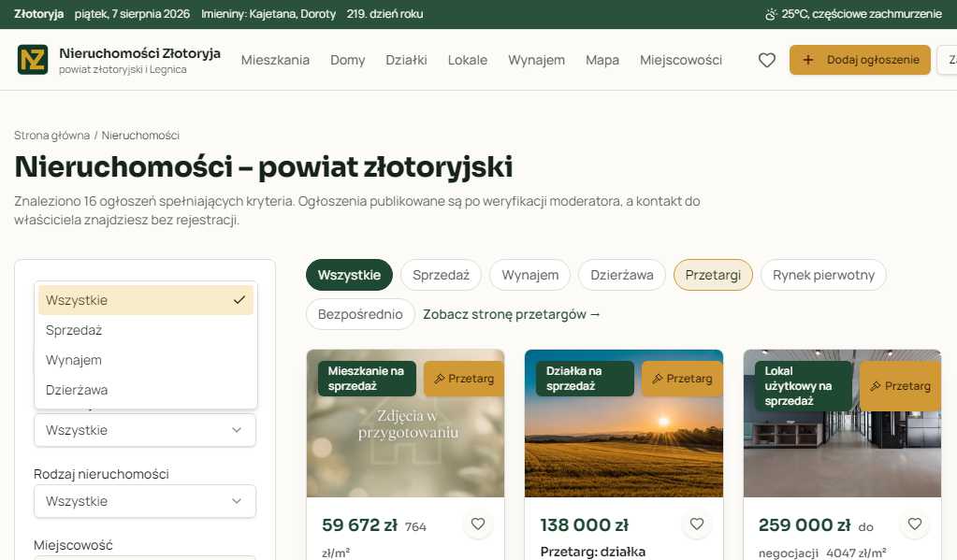This screenshot has height=560, width=957.
Task: Expand the Rodzaj nieruchomości dropdown
Action: tap(145, 501)
